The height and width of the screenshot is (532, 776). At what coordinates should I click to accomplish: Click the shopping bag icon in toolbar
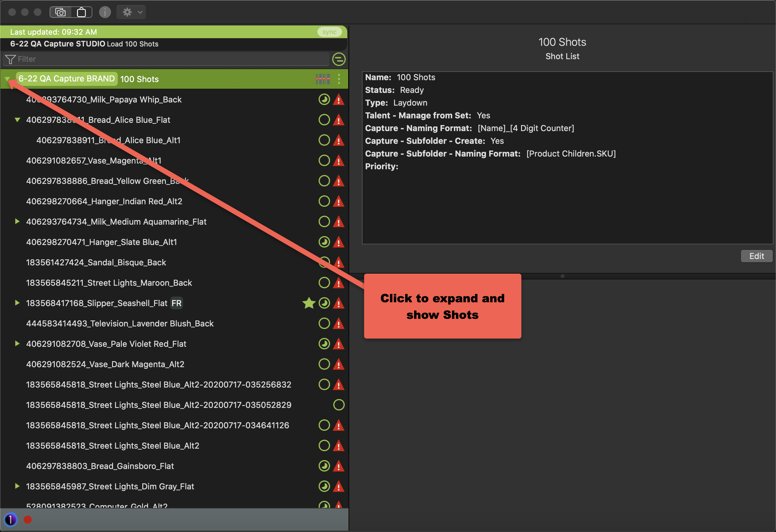(x=81, y=12)
